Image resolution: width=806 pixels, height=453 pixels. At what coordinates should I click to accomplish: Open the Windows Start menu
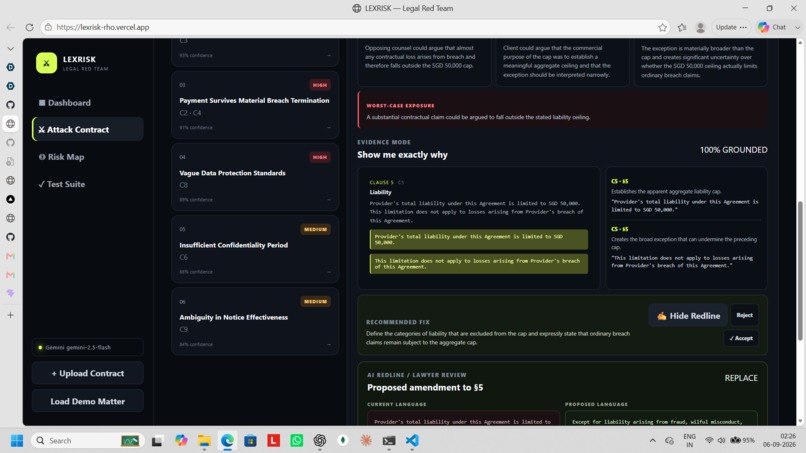pos(16,441)
